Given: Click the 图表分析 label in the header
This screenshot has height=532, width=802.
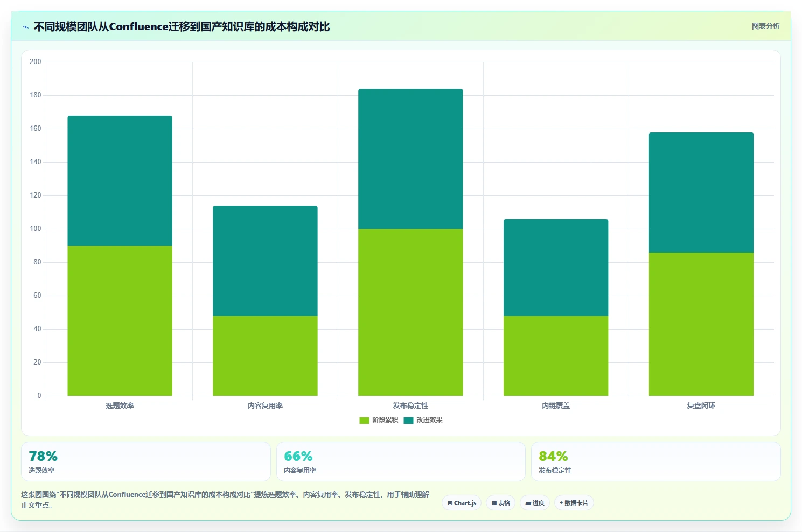Looking at the screenshot, I should 765,26.
